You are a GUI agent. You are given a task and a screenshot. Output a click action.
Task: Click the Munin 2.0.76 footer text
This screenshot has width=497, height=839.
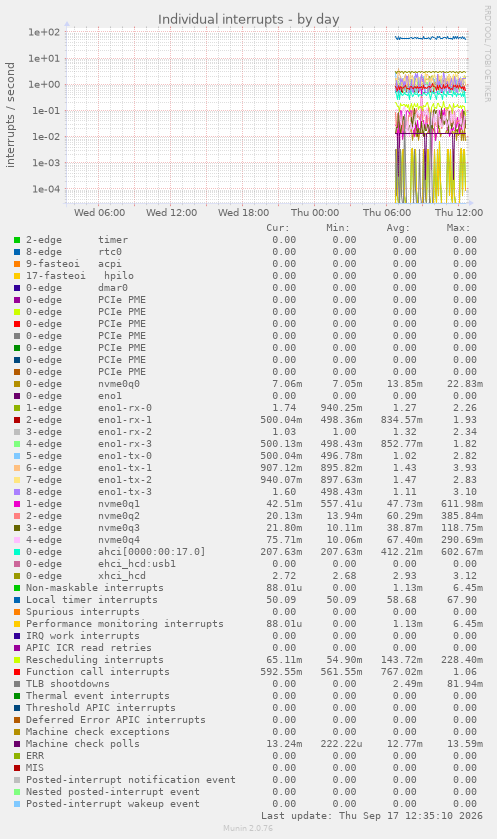click(248, 828)
